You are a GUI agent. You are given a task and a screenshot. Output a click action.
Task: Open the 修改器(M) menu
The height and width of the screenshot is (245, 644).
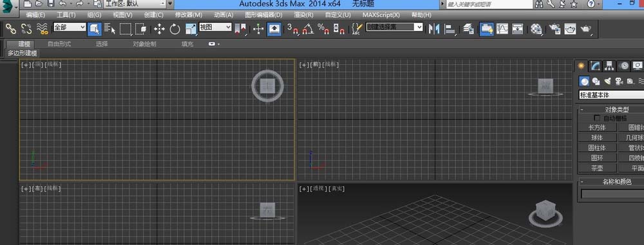(x=189, y=15)
